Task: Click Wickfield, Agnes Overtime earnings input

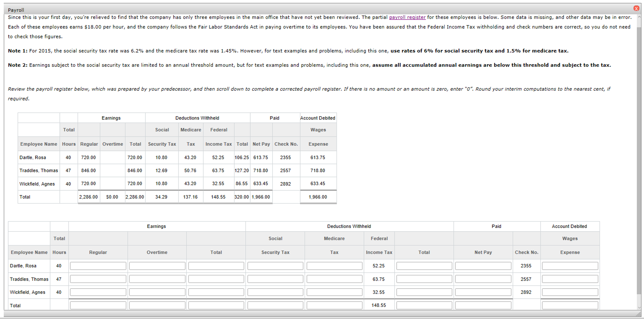Action: (x=157, y=292)
